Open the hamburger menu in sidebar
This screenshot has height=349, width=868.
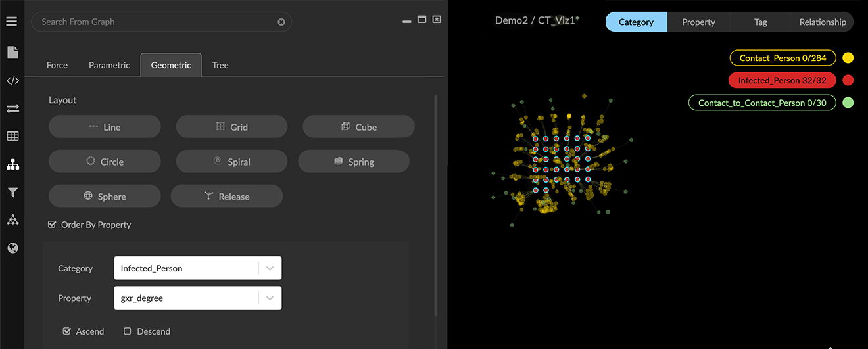tap(12, 22)
